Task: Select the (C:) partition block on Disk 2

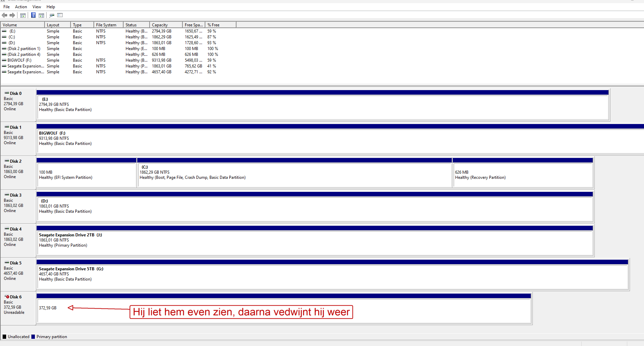Action: click(x=295, y=173)
